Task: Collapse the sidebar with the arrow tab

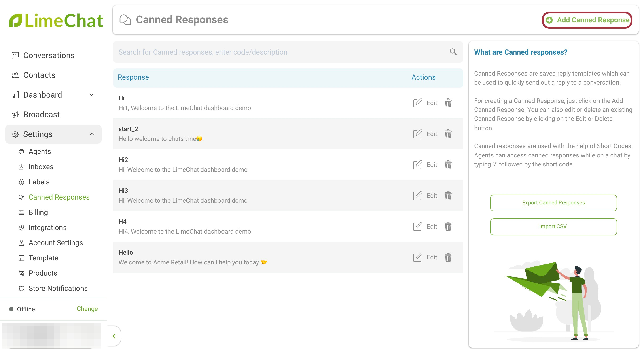Action: coord(114,336)
